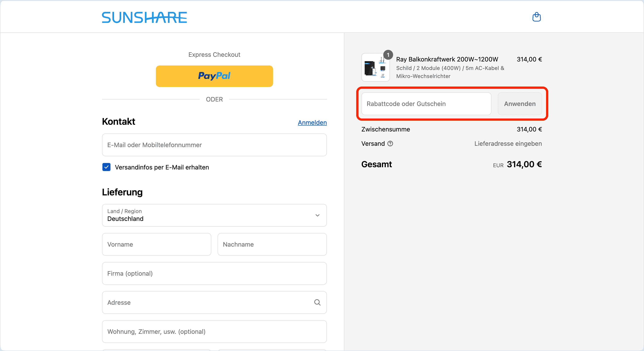Image resolution: width=644 pixels, height=351 pixels.
Task: Click the Express Checkout heading
Action: [x=214, y=55]
